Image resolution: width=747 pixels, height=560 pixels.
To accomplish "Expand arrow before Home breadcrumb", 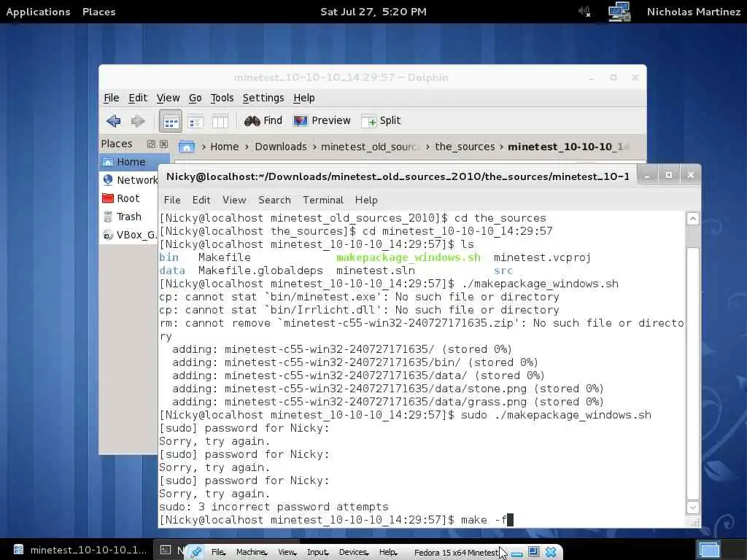I will 204,147.
